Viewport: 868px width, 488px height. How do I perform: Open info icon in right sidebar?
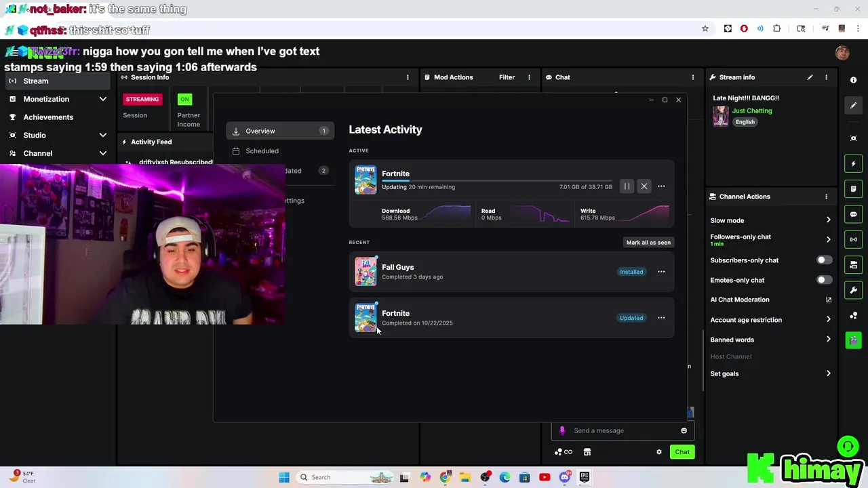(853, 80)
